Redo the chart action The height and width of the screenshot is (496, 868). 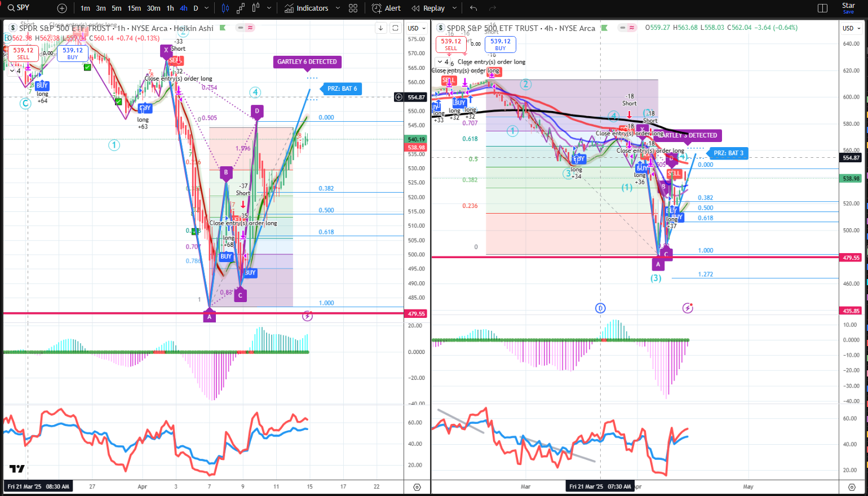tap(493, 8)
